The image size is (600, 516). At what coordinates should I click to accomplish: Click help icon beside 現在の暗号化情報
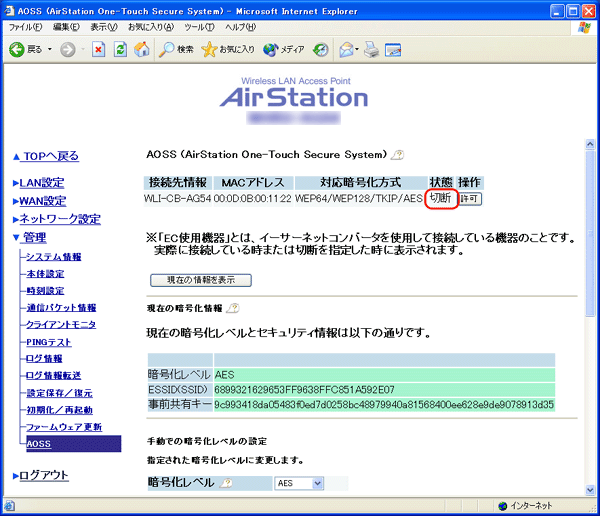(233, 308)
